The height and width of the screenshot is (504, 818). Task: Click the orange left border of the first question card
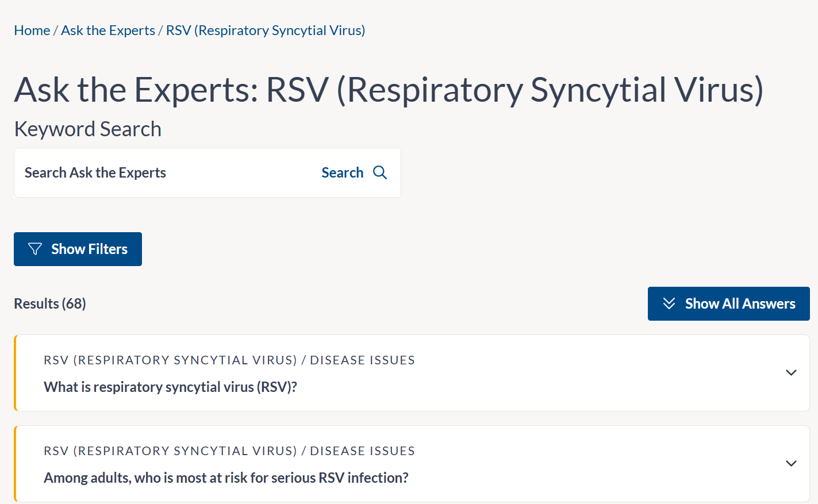pyautogui.click(x=16, y=373)
